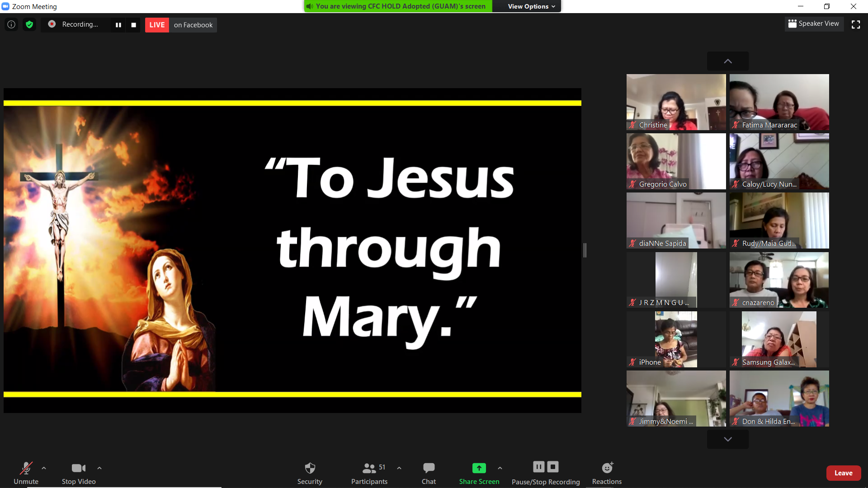Enter full screen mode
Image resolution: width=868 pixels, height=488 pixels.
coord(856,25)
